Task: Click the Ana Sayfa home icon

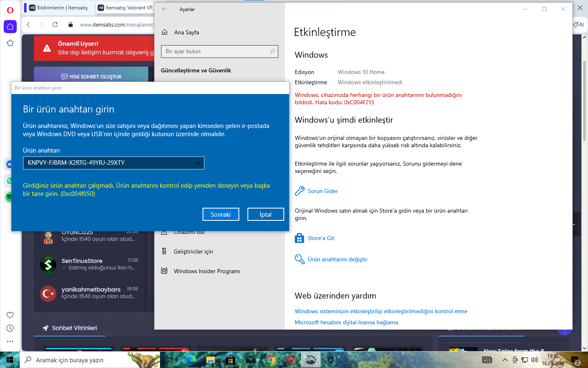Action: tap(165, 32)
